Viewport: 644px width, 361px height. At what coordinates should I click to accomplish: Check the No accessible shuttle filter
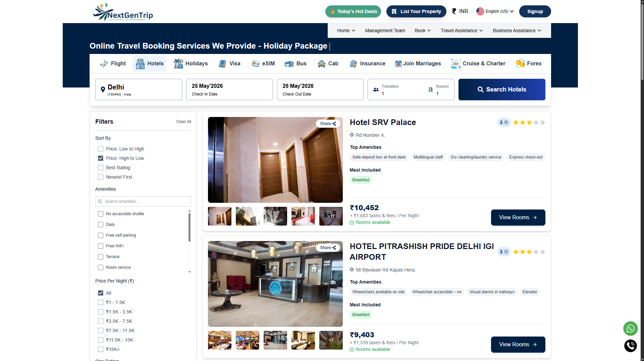101,214
